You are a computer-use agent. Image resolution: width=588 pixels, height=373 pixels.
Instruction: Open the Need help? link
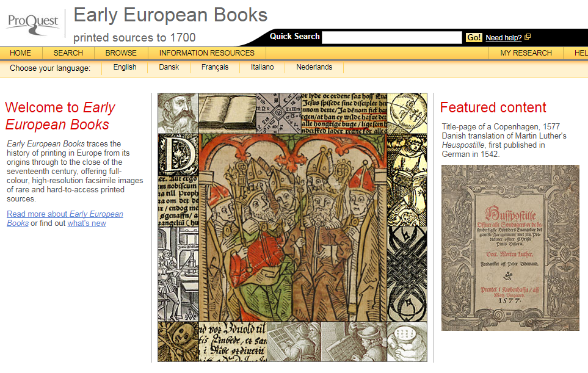pyautogui.click(x=503, y=37)
